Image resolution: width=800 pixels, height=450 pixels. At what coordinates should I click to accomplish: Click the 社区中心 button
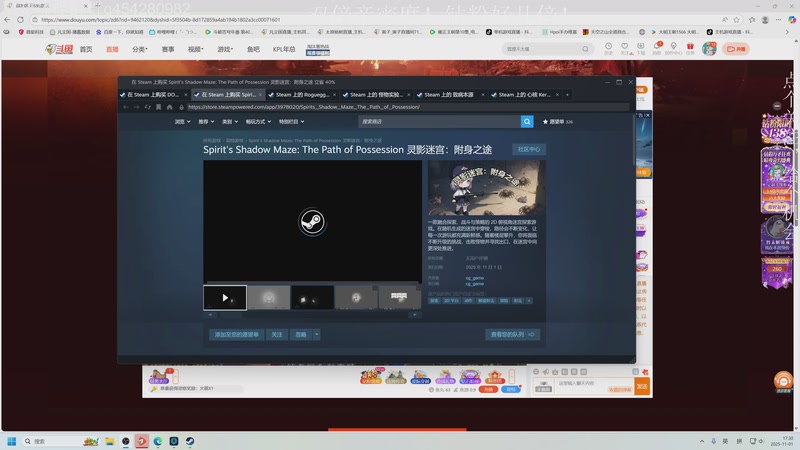(x=529, y=149)
